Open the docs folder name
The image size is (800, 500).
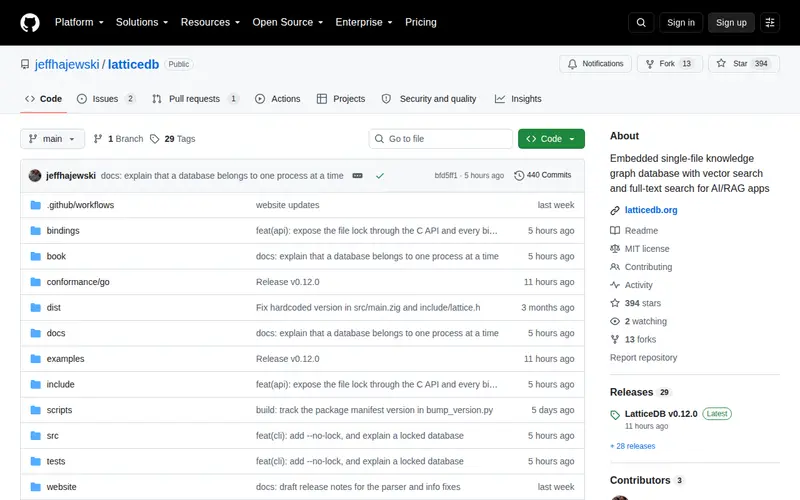click(56, 333)
